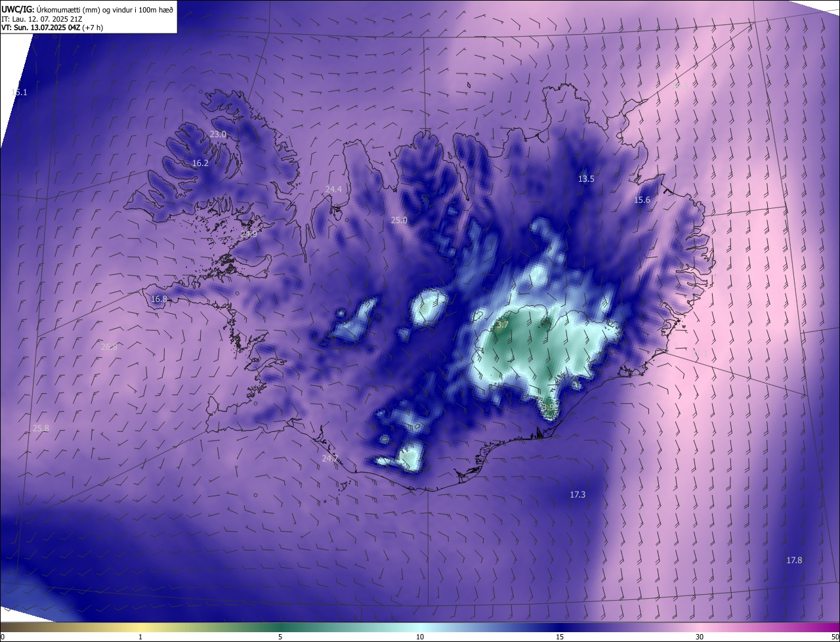
Task: Click the 'VT: Sun. 13.07.2025 04Z' valid time
Action: (x=41, y=28)
